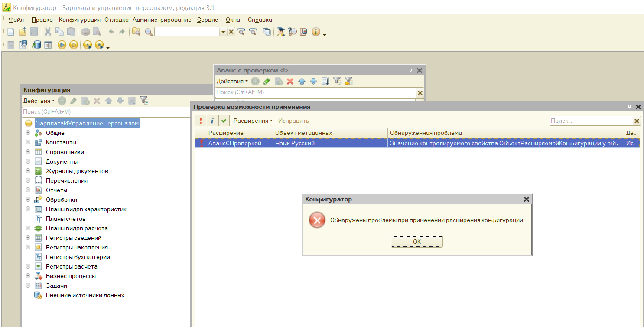644x331 pixels.
Task: Expand the Общие tree node
Action: pos(28,133)
